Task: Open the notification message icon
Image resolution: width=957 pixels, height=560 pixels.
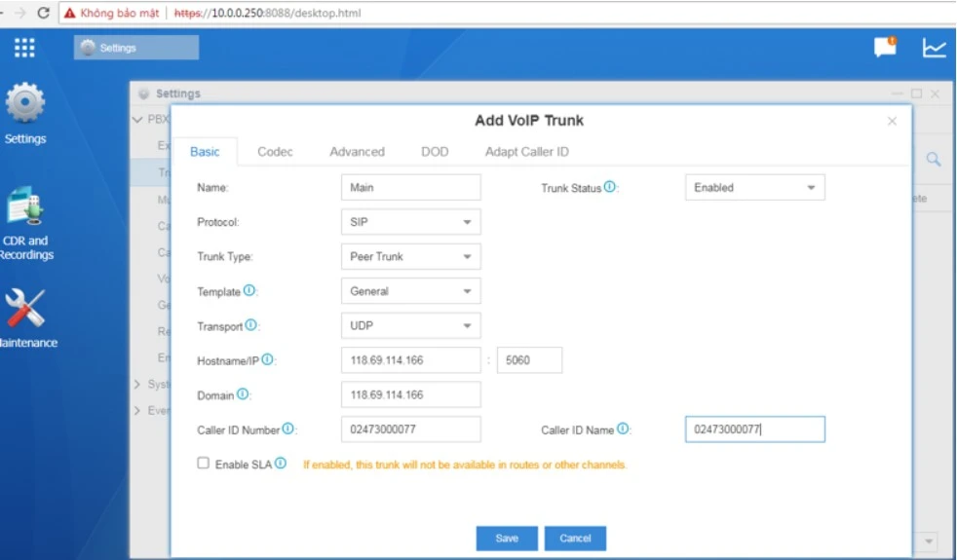Action: [x=885, y=47]
